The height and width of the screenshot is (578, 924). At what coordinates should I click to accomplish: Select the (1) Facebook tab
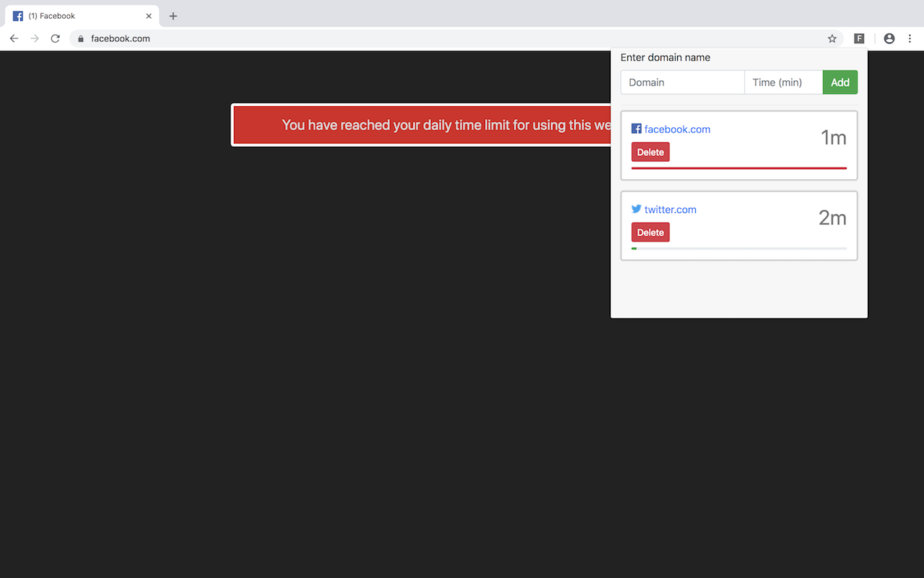pyautogui.click(x=82, y=16)
